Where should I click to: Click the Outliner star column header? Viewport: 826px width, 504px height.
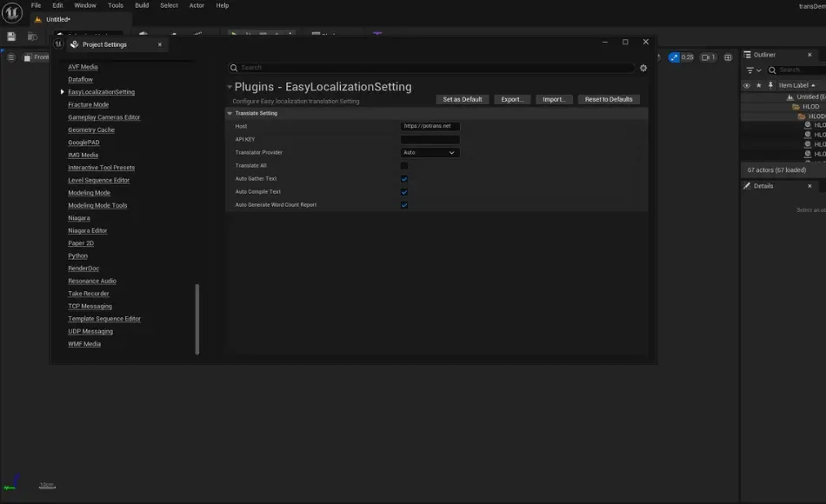[758, 85]
